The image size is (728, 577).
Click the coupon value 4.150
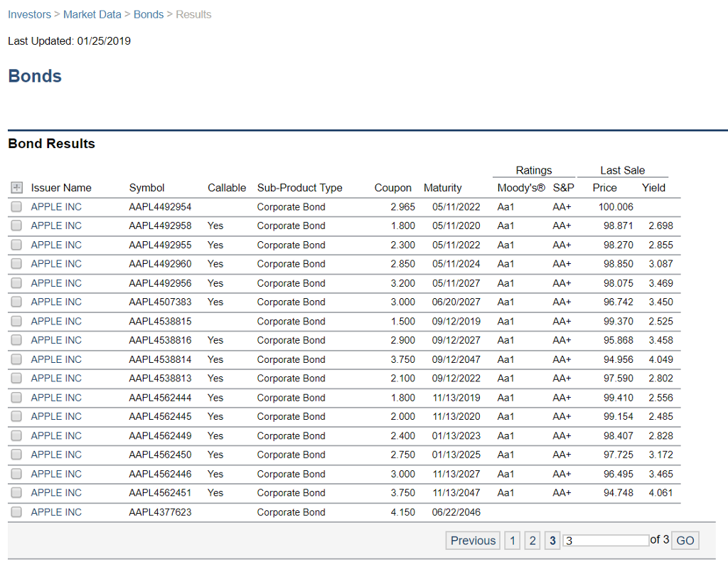coord(402,512)
